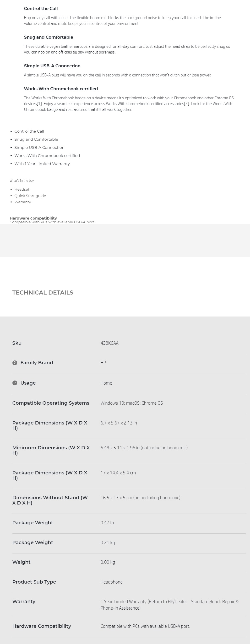
Task: Click the help icon beside Family Brand
Action: click(x=15, y=363)
